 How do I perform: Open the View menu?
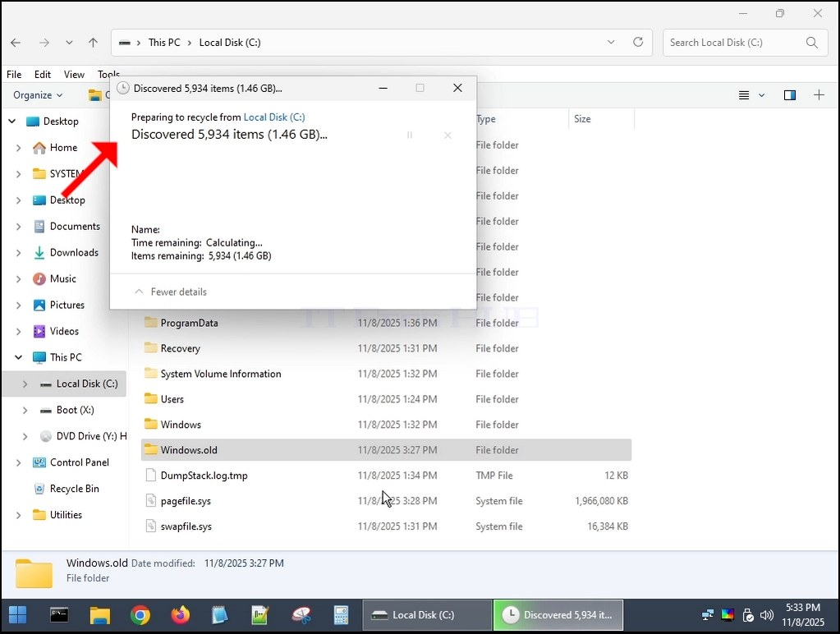point(74,75)
